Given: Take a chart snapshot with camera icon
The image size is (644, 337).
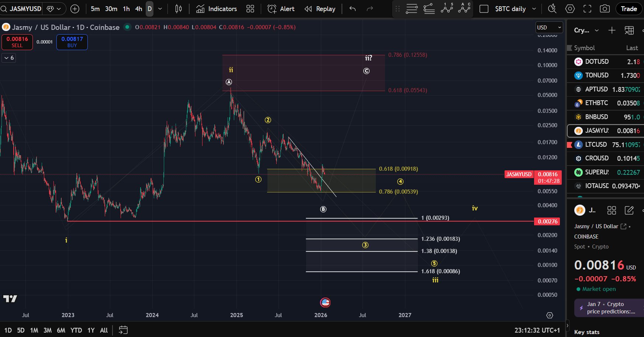Looking at the screenshot, I should point(605,9).
